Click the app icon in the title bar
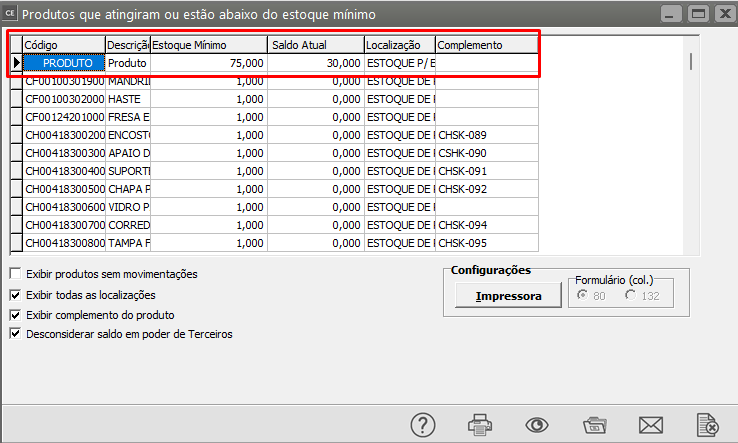 click(10, 14)
